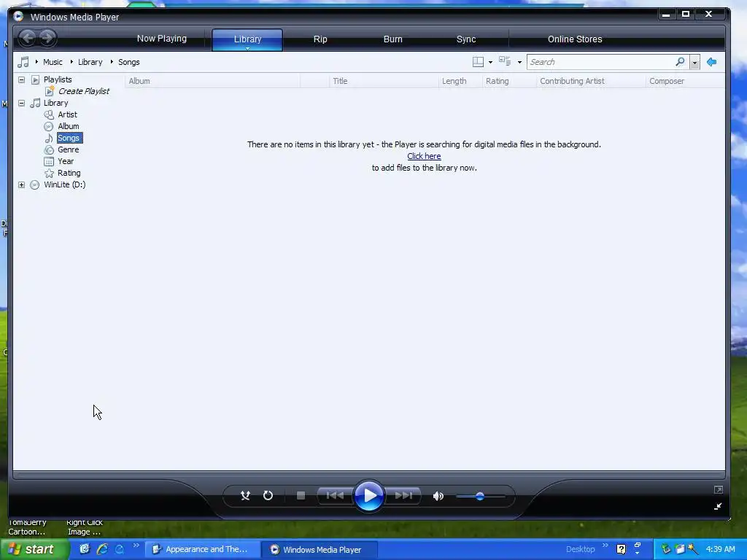Open the Library tab
747x560 pixels.
(247, 39)
